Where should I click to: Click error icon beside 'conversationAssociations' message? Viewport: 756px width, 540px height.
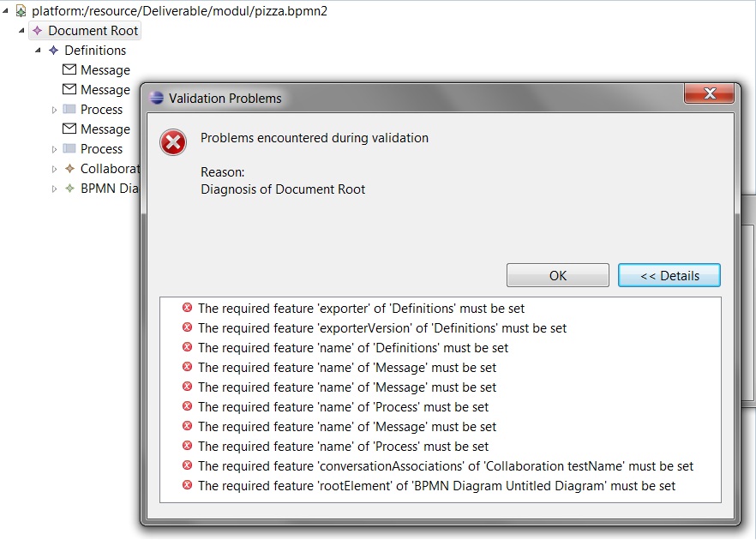coord(187,465)
